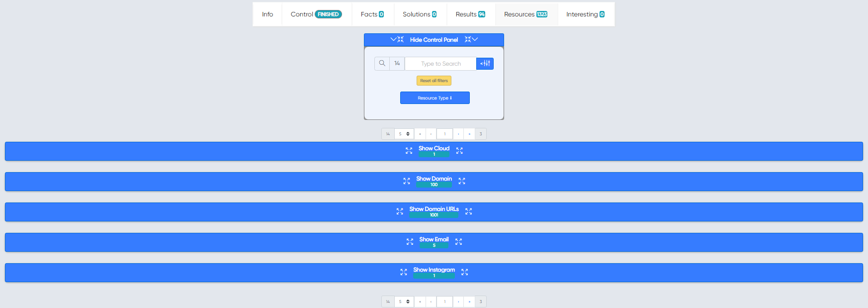Image resolution: width=868 pixels, height=308 pixels.
Task: Go to next page in top pagination
Action: [458, 134]
